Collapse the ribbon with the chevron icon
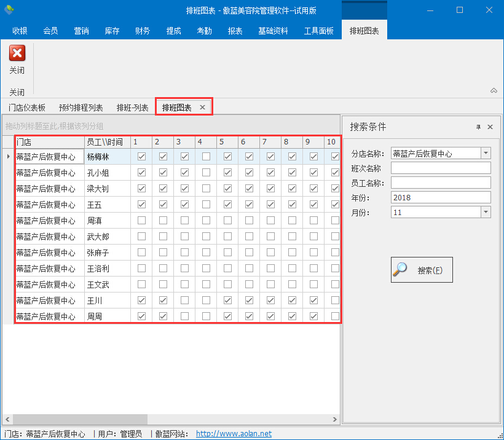The width and height of the screenshot is (504, 440). point(494,90)
